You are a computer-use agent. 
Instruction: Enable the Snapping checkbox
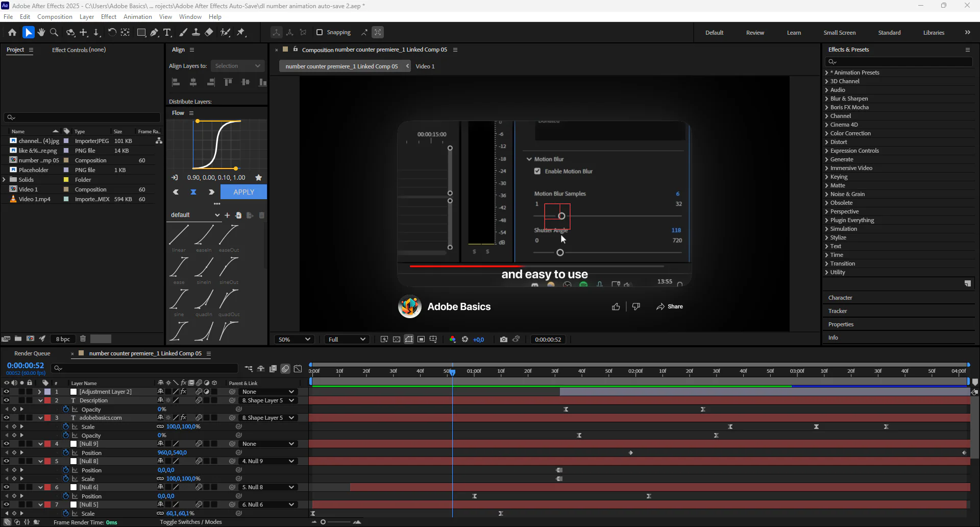click(x=320, y=32)
